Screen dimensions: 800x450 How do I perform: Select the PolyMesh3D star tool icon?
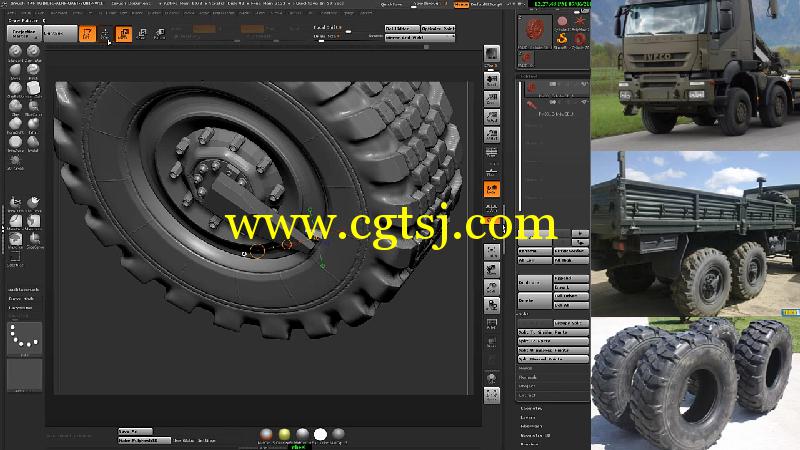580,21
